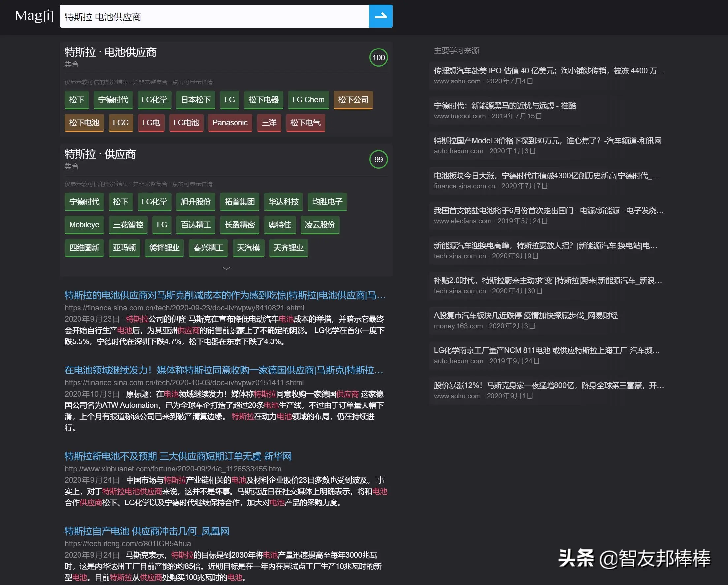Open source A股复市汽车板块几近跌停
Image resolution: width=728 pixels, height=585 pixels.
click(x=525, y=315)
